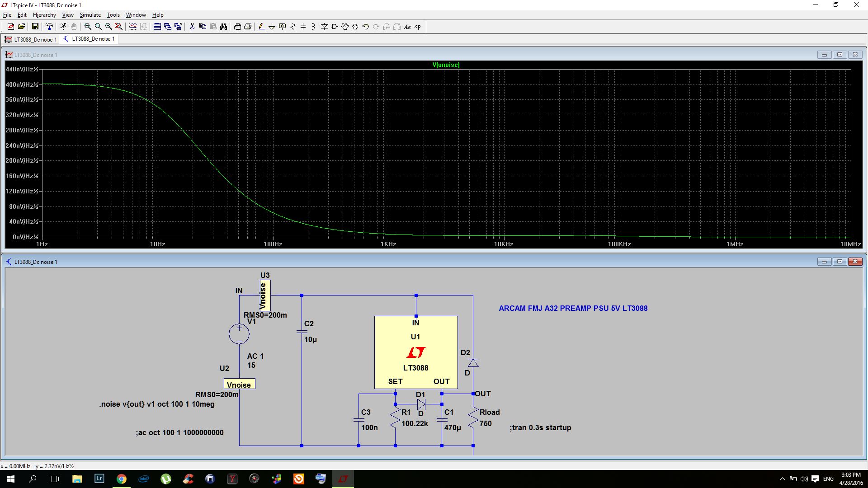The image size is (868, 488).
Task: Save the schematic with the floppy disk icon
Action: (x=35, y=27)
